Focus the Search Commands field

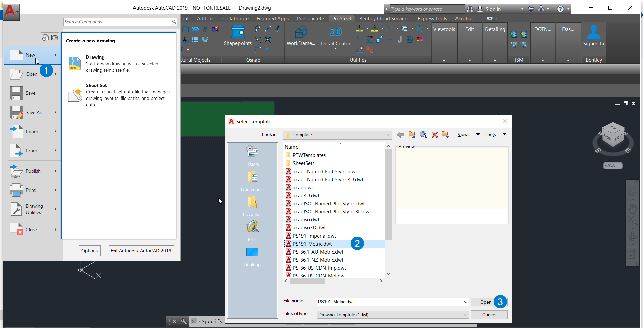click(x=117, y=22)
